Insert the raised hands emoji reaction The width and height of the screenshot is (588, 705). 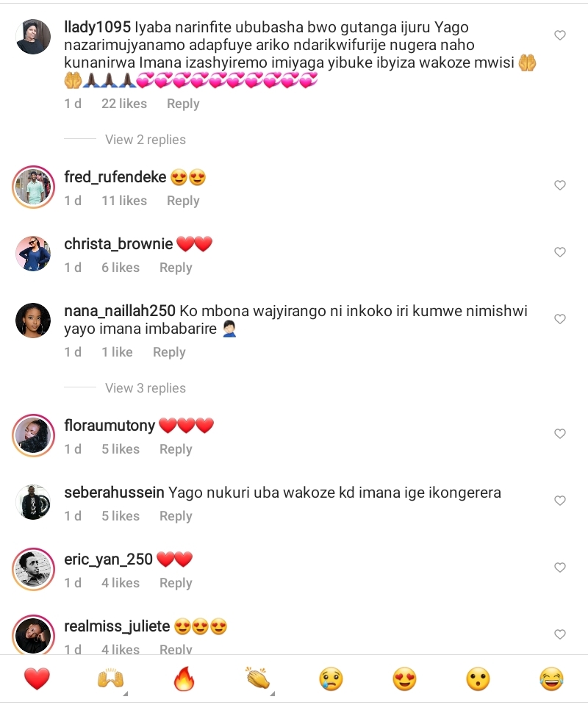(x=110, y=679)
